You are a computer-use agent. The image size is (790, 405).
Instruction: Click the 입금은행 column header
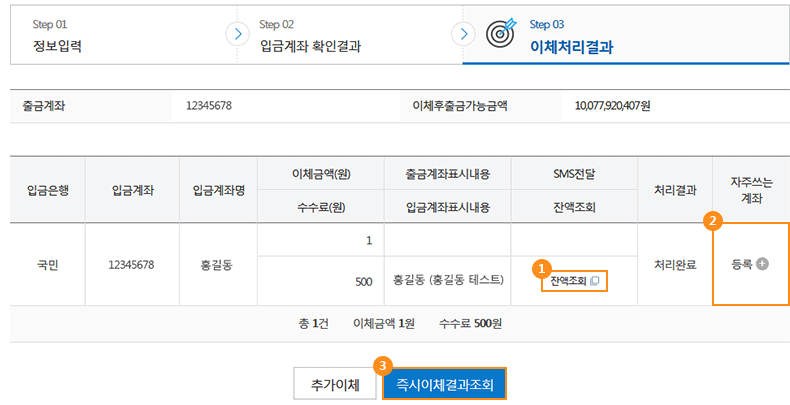(48, 190)
